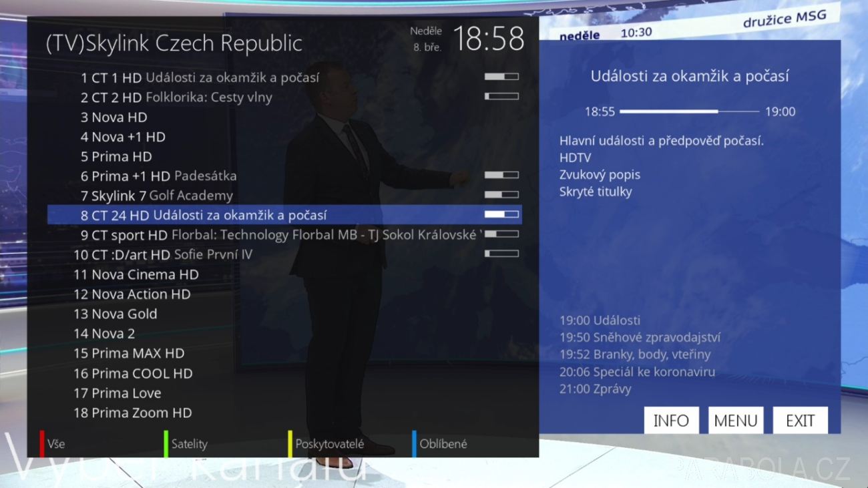This screenshot has height=488, width=868.
Task: Click the Neděle 8. bře. date
Action: (x=426, y=39)
